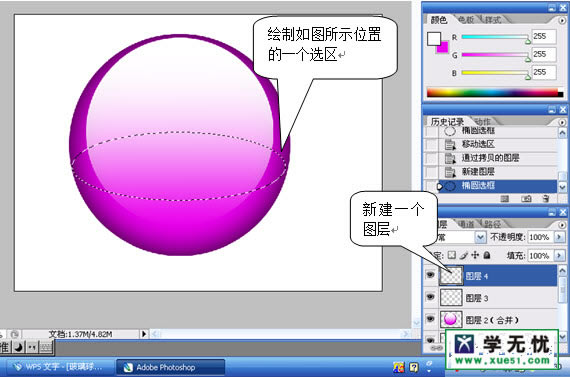Click the B value field
Viewport: 570px width, 377px height.
pos(543,72)
